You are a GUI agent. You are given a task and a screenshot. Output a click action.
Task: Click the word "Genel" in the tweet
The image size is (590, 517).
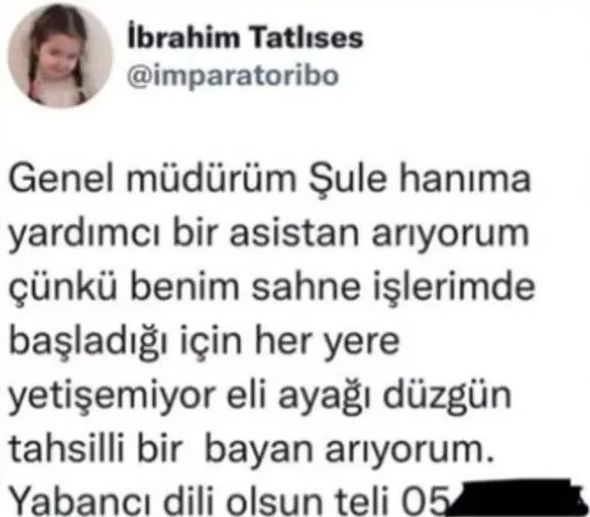[61, 178]
